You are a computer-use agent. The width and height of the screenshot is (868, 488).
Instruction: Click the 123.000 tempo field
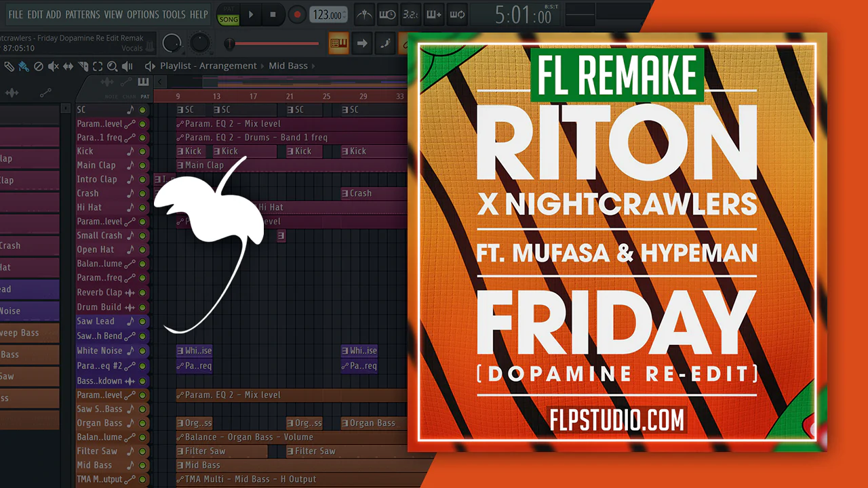tap(328, 14)
